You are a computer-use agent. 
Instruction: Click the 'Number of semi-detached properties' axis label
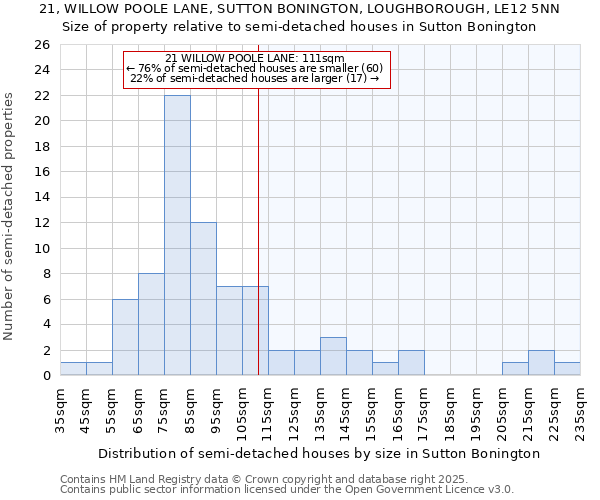pos(10,216)
